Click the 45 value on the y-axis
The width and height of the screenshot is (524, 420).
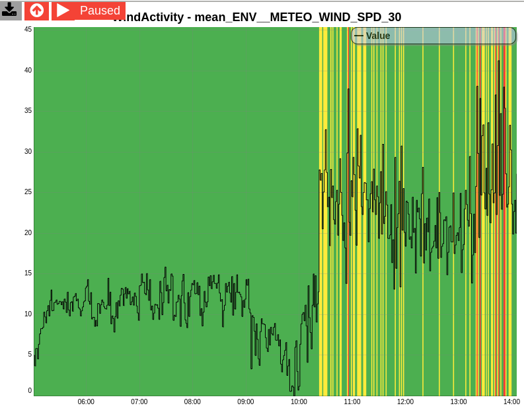point(28,30)
